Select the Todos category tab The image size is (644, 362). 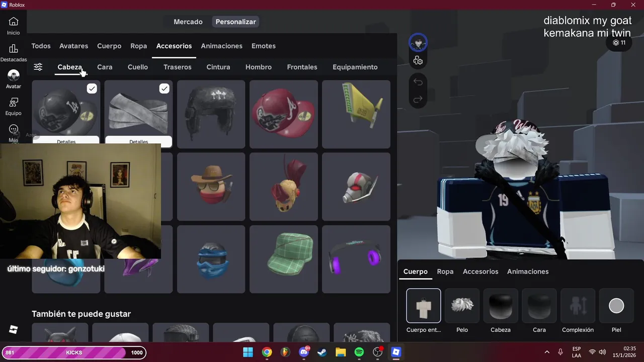[41, 46]
